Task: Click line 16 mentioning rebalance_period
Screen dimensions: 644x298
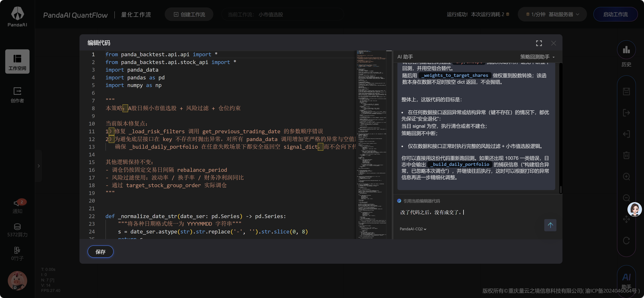Action: tap(166, 170)
